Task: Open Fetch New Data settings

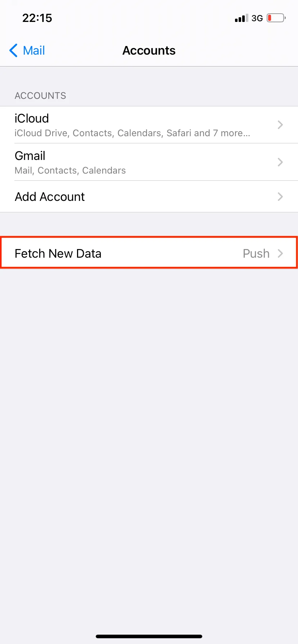Action: pyautogui.click(x=58, y=254)
